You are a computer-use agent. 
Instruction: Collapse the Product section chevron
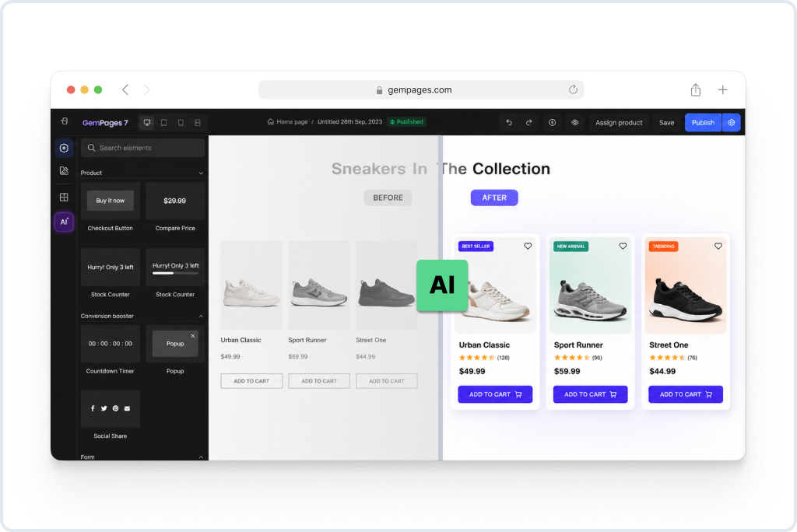point(201,173)
